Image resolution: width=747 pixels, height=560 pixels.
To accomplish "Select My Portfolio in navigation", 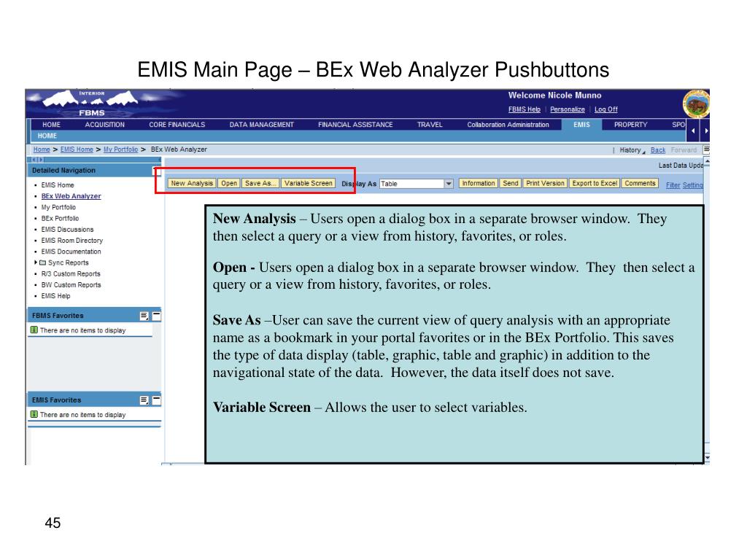I will [x=58, y=208].
